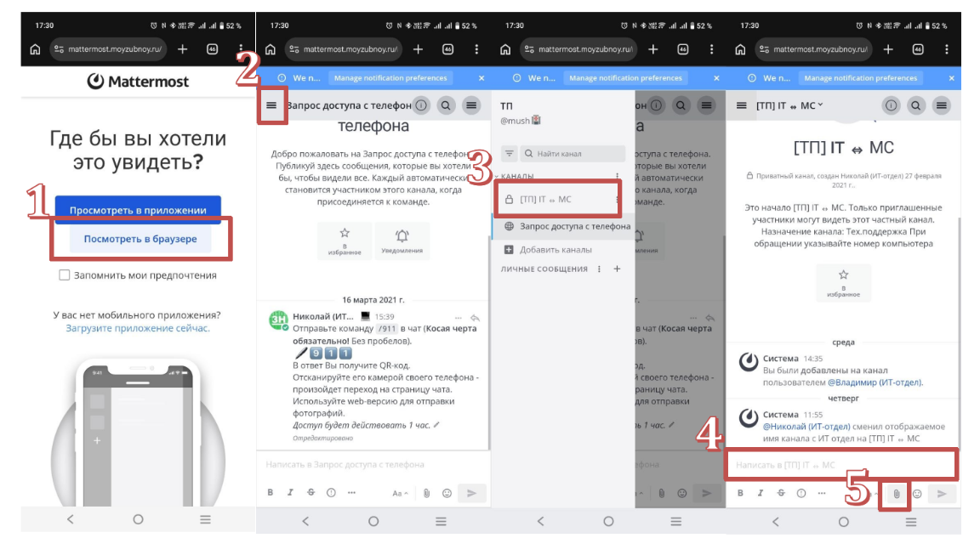This screenshot has width=980, height=538.
Task: Open 'Aa' formatting dropdown in 'Запрос доступа' composer
Action: pyautogui.click(x=400, y=493)
